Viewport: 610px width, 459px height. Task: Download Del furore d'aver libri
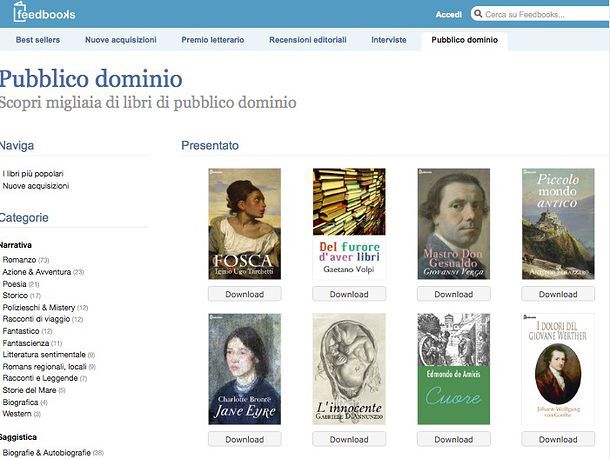point(349,294)
